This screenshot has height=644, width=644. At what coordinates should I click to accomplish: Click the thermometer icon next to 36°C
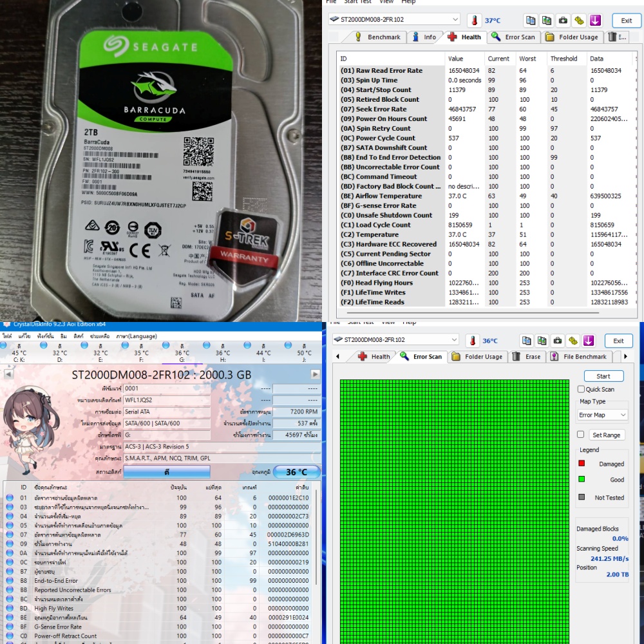473,341
